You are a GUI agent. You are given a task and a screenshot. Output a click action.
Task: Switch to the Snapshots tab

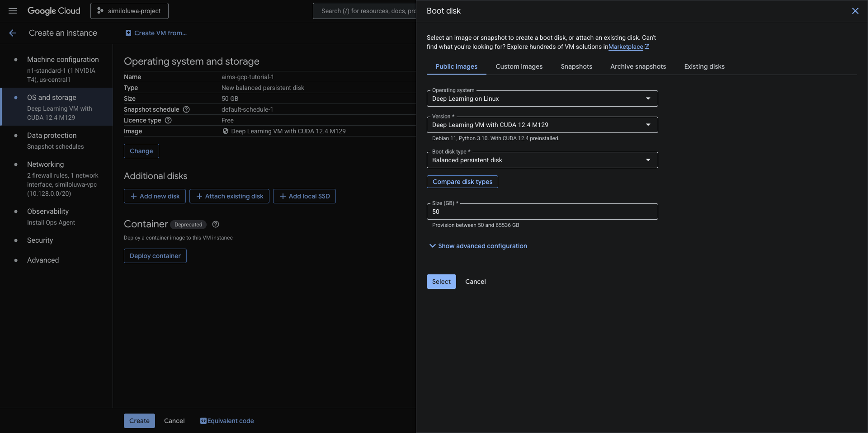coord(576,66)
